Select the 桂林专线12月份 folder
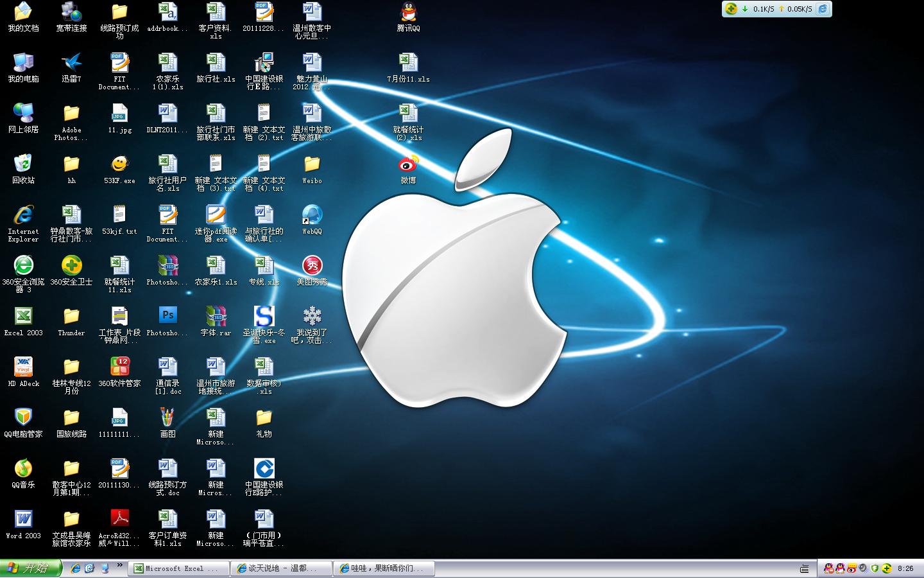The image size is (924, 578). click(71, 376)
